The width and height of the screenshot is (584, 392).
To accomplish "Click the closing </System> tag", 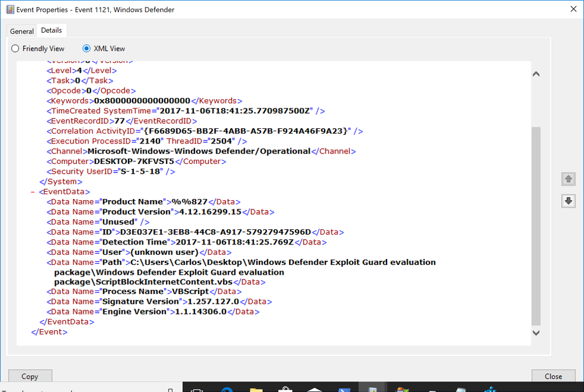I will pyautogui.click(x=61, y=181).
